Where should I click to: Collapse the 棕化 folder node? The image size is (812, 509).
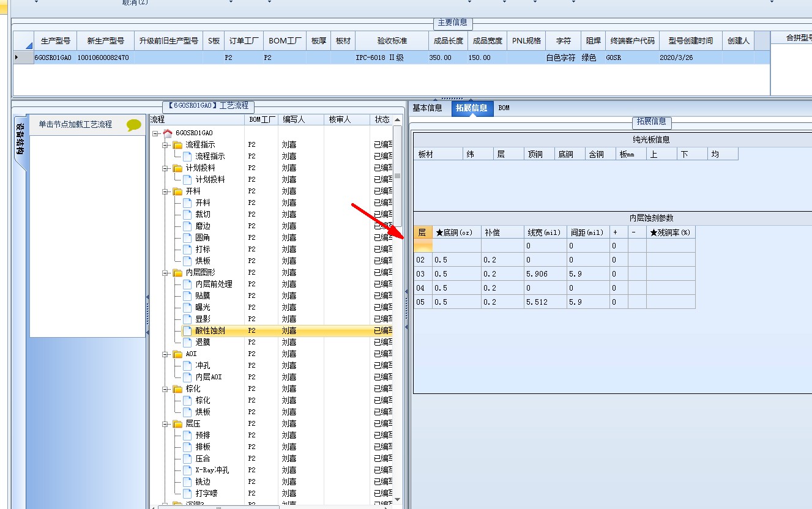point(165,388)
